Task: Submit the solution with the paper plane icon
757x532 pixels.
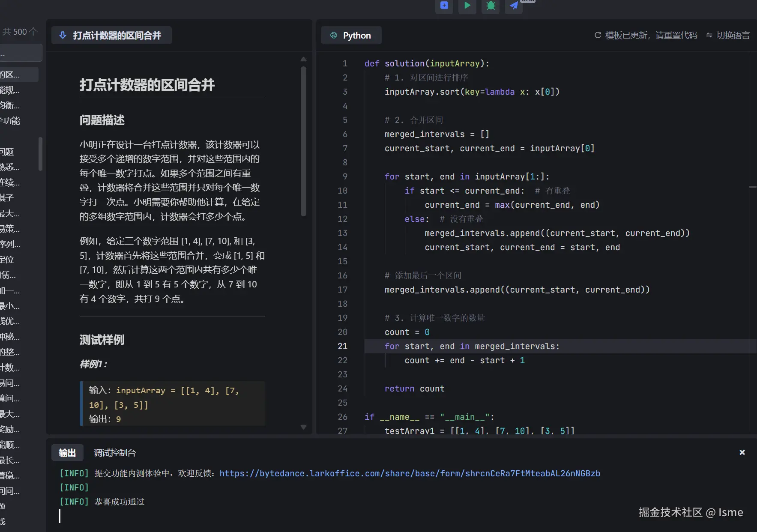Action: pyautogui.click(x=514, y=6)
